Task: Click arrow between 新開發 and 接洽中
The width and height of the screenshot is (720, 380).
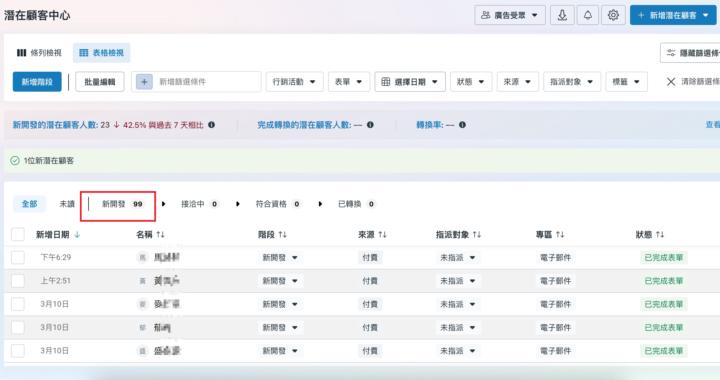Action: pos(163,204)
